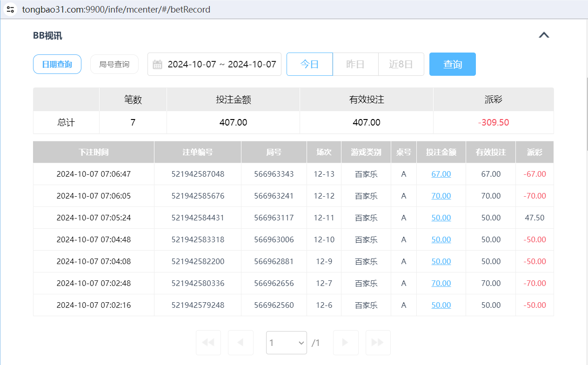Click the browser address bar URL
The width and height of the screenshot is (588, 365).
pos(116,9)
